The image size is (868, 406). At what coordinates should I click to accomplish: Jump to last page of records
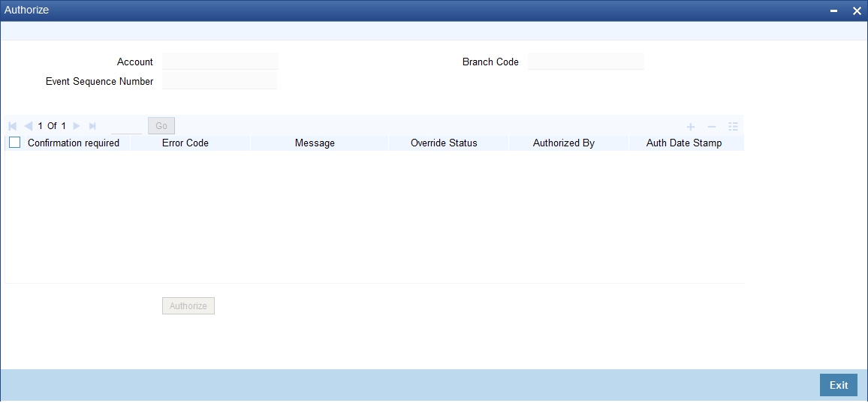92,126
